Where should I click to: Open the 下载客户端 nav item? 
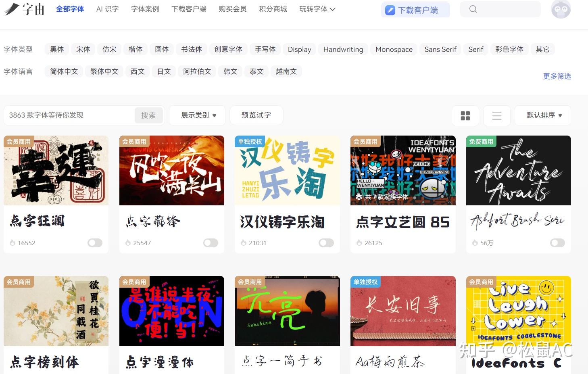(x=189, y=9)
